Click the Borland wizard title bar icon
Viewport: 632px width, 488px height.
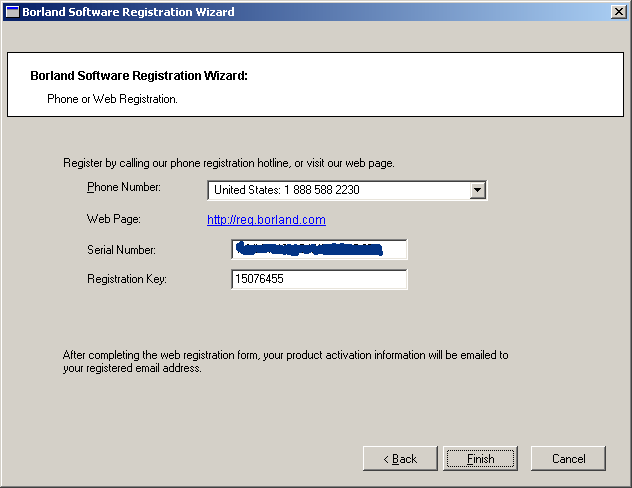(x=12, y=12)
